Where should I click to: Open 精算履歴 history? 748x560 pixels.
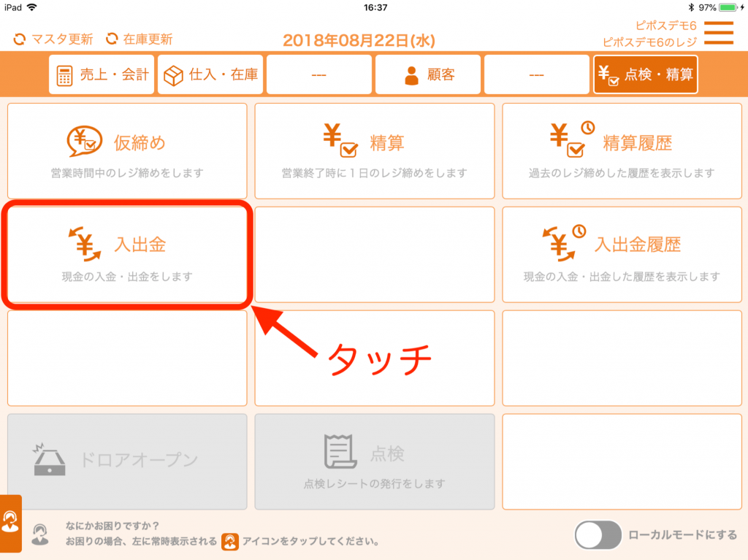tap(622, 151)
